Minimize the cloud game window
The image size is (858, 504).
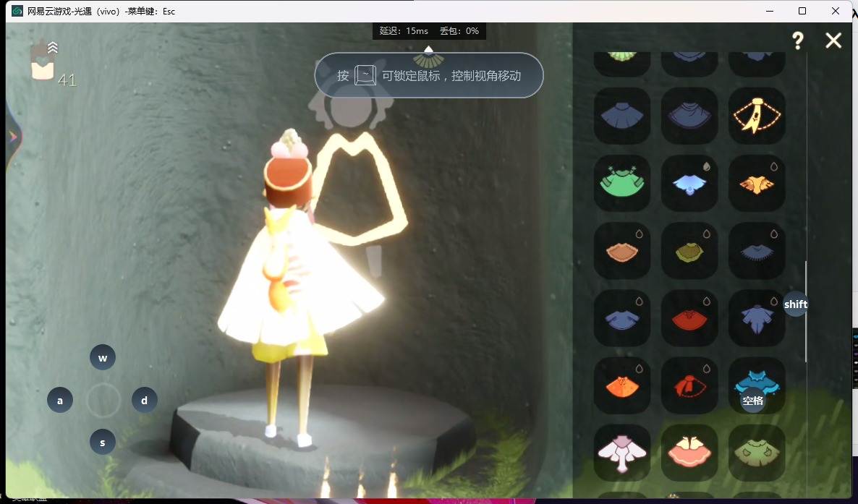point(770,11)
